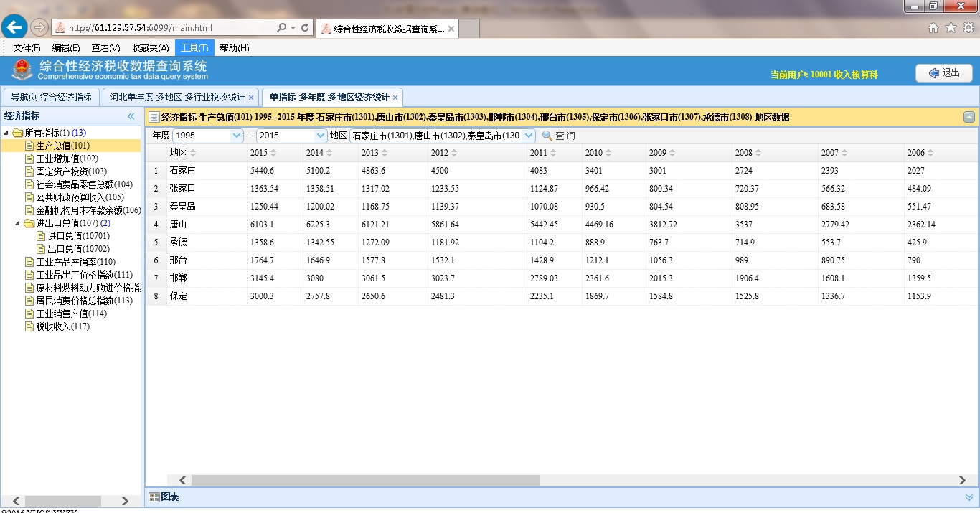
Task: Collapse the data panel using top-right arrow
Action: coord(969,117)
